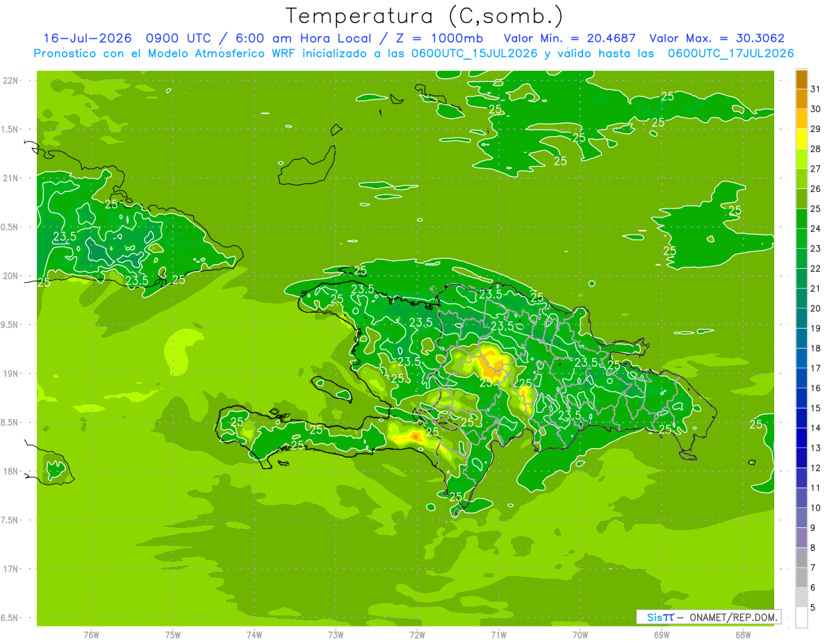Select the legend swatch between 26 and 27

coord(801,179)
